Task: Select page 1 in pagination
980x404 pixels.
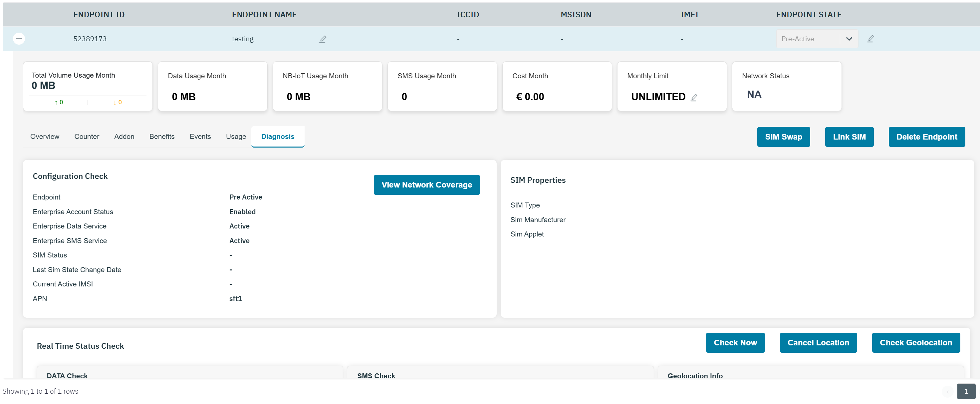Action: tap(966, 391)
